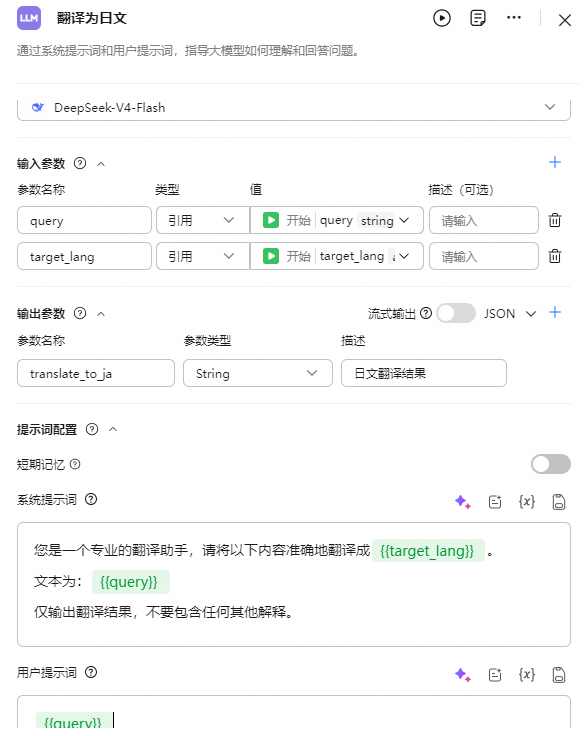584x736 pixels.
Task: Click the help icon beside 短期记忆
Action: click(75, 464)
